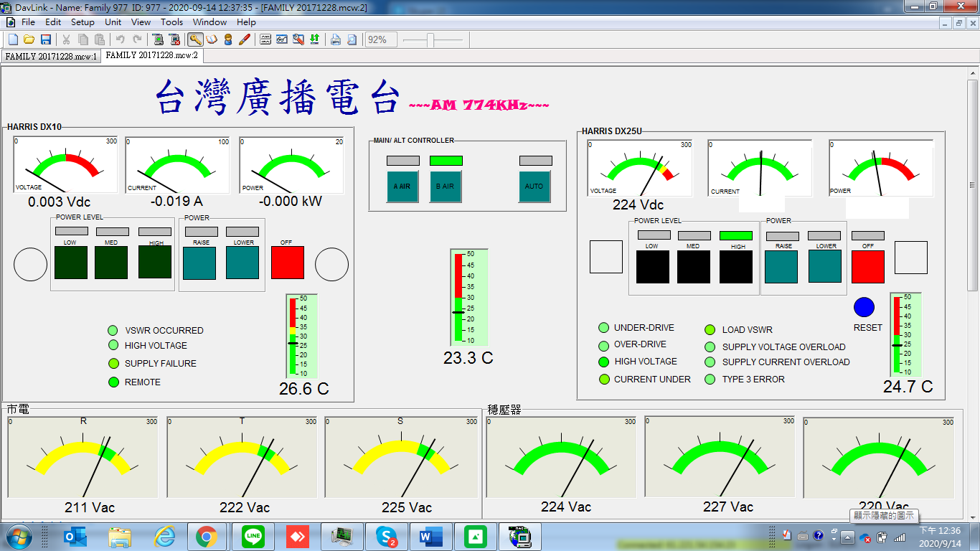The height and width of the screenshot is (551, 980).
Task: Click the VSWR OCCURRED status indicator
Action: 113,331
